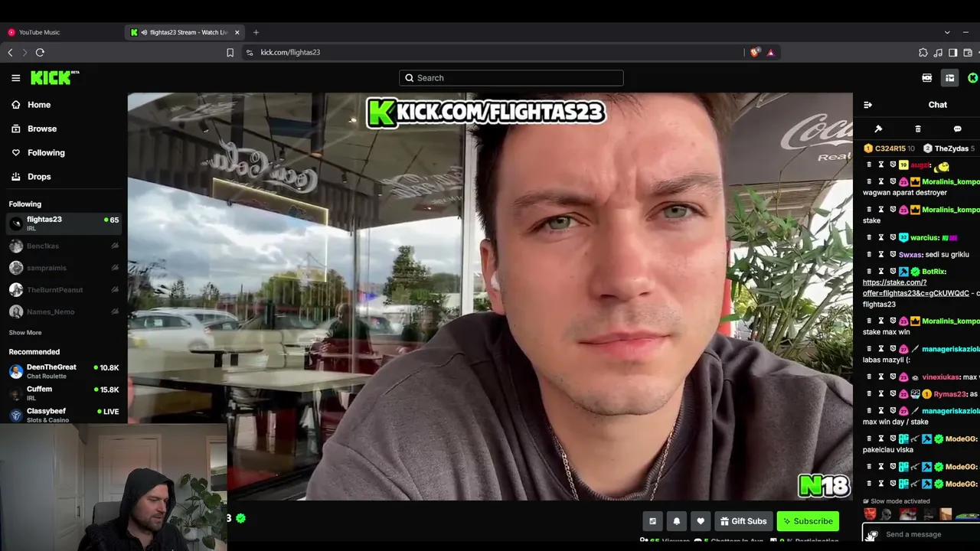Open the browser extensions puzzle icon
980x551 pixels.
(923, 53)
